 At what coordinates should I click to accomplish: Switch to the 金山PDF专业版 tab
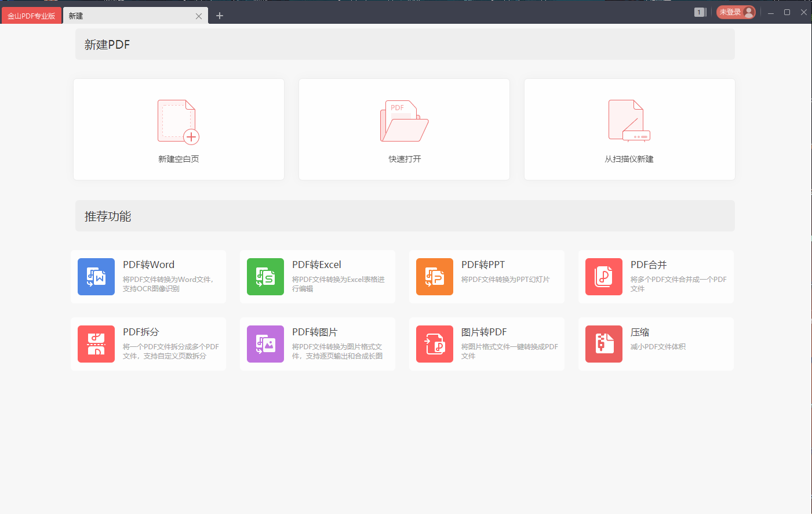point(31,16)
